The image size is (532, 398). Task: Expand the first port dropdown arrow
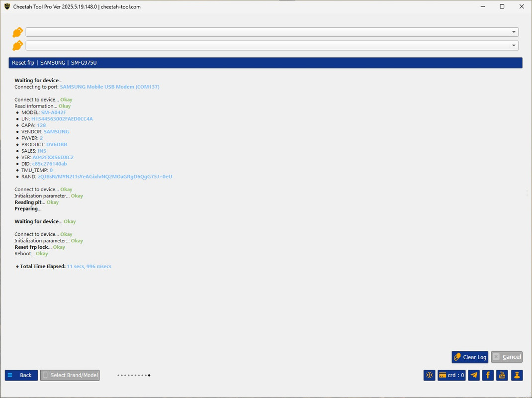click(514, 32)
